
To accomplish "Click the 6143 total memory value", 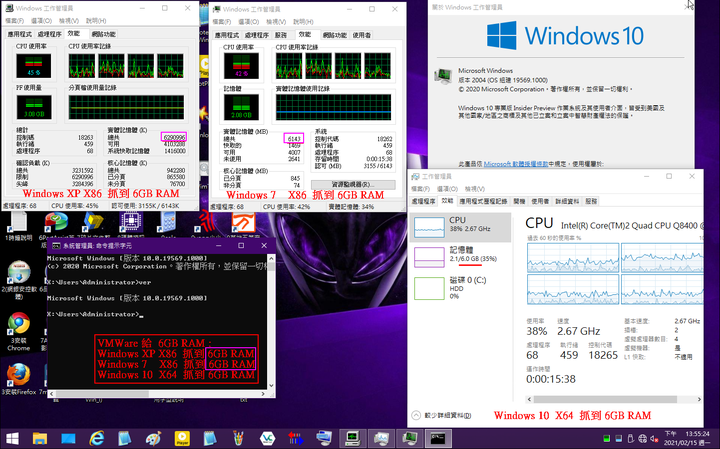I will pos(294,139).
